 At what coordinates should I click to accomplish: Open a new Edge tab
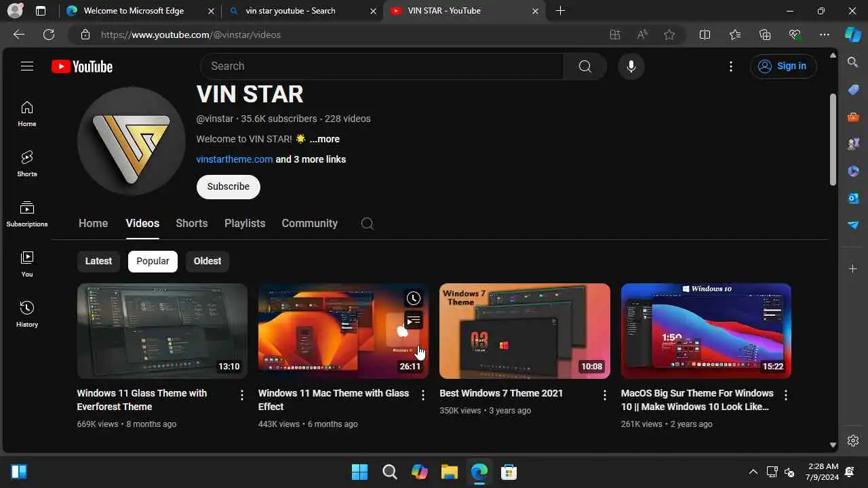[x=560, y=11]
